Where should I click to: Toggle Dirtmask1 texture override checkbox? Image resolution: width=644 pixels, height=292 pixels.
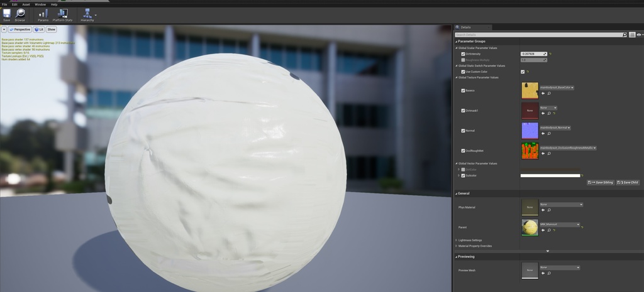coord(464,111)
